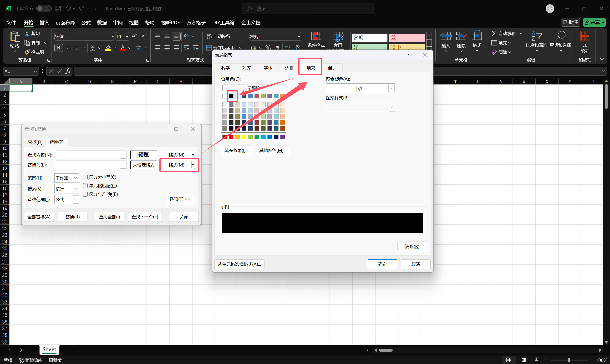Expand the Name Box dropdown
This screenshot has width=610, height=364.
point(35,71)
